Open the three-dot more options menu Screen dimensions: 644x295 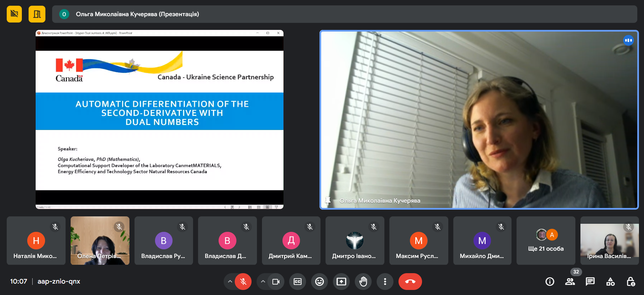pos(385,282)
